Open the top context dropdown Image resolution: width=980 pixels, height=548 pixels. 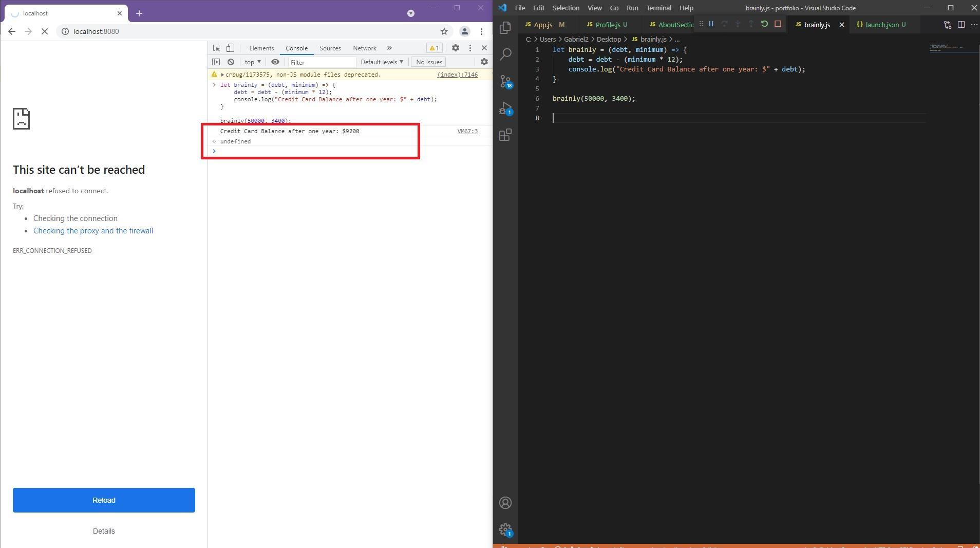click(x=252, y=62)
